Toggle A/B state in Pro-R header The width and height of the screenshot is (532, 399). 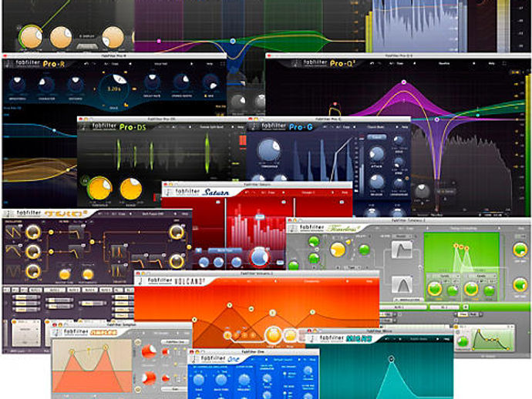pyautogui.click(x=106, y=64)
